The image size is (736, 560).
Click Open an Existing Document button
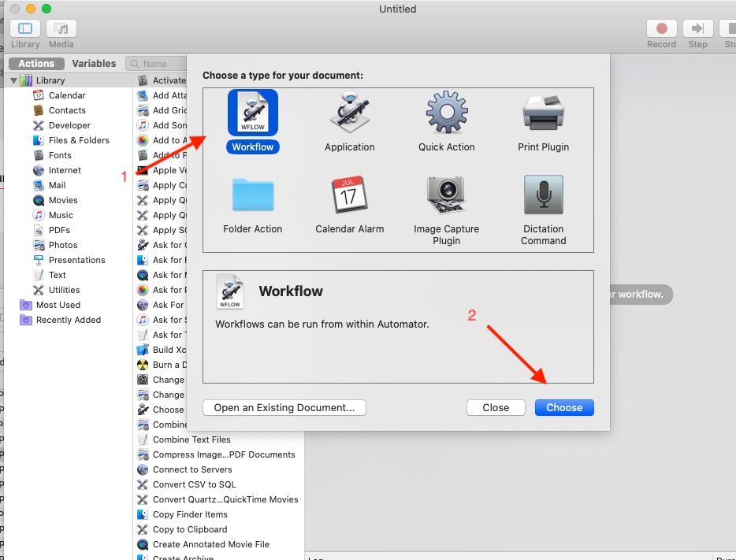pyautogui.click(x=284, y=407)
